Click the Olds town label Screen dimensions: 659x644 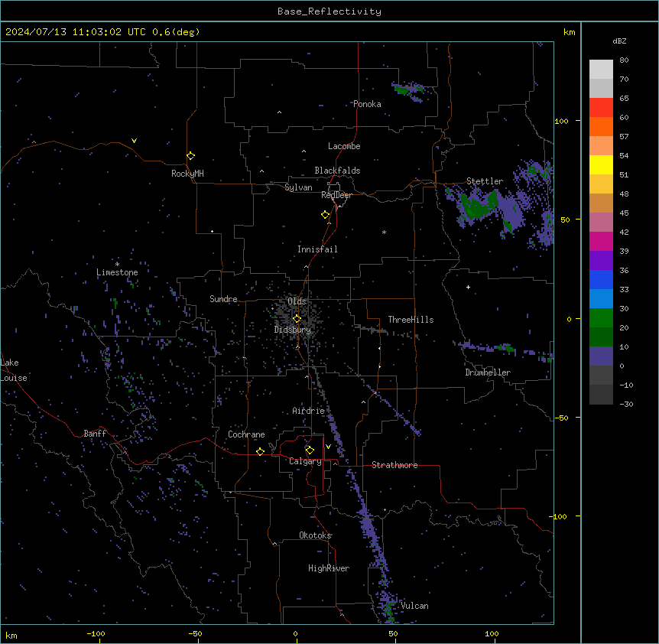coord(297,301)
